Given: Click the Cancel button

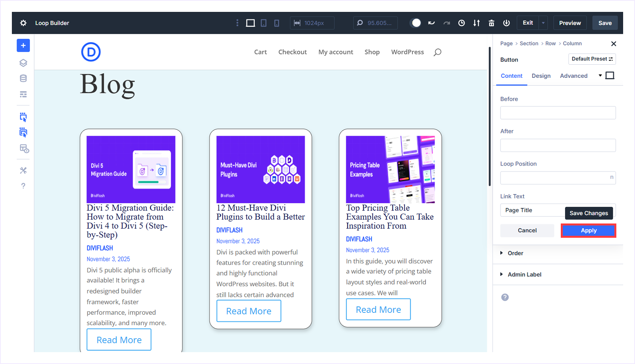Looking at the screenshot, I should coord(527,231).
